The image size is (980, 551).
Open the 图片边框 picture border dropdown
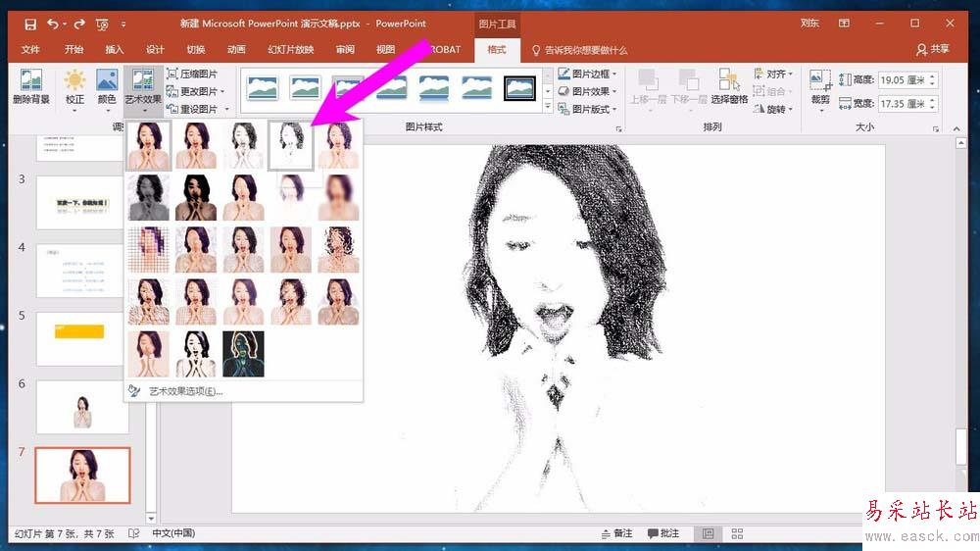[587, 74]
